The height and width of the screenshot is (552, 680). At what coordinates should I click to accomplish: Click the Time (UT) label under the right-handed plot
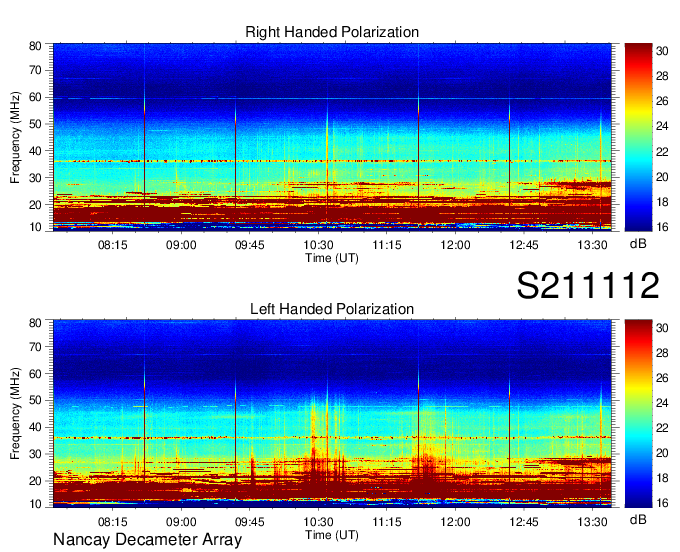pos(332,258)
